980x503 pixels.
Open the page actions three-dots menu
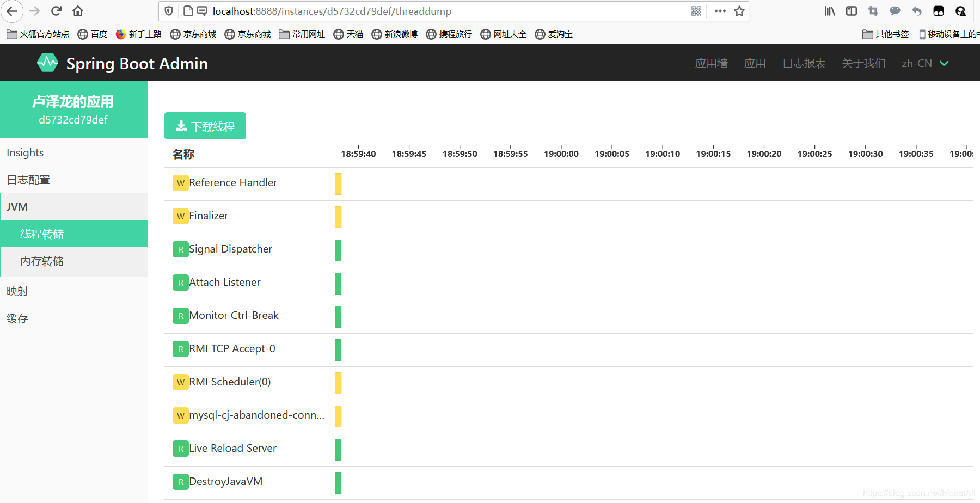point(720,11)
